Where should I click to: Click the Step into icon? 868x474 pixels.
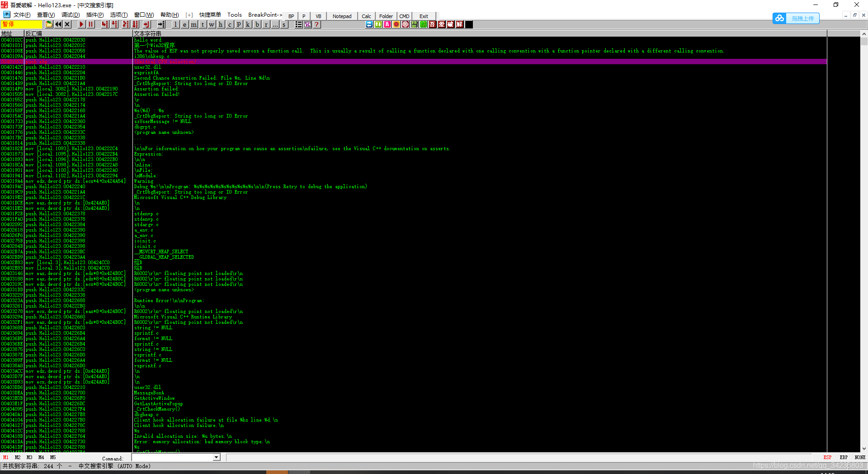point(105,24)
